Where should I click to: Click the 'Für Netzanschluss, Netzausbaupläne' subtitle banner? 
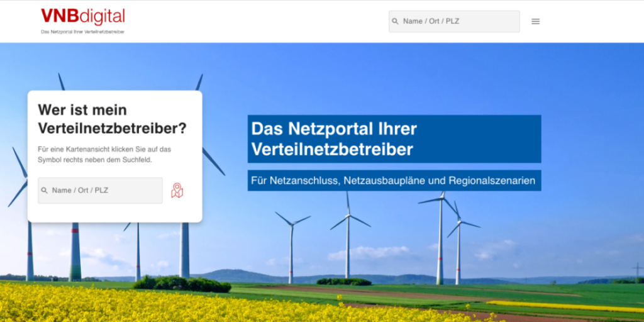[x=394, y=180]
